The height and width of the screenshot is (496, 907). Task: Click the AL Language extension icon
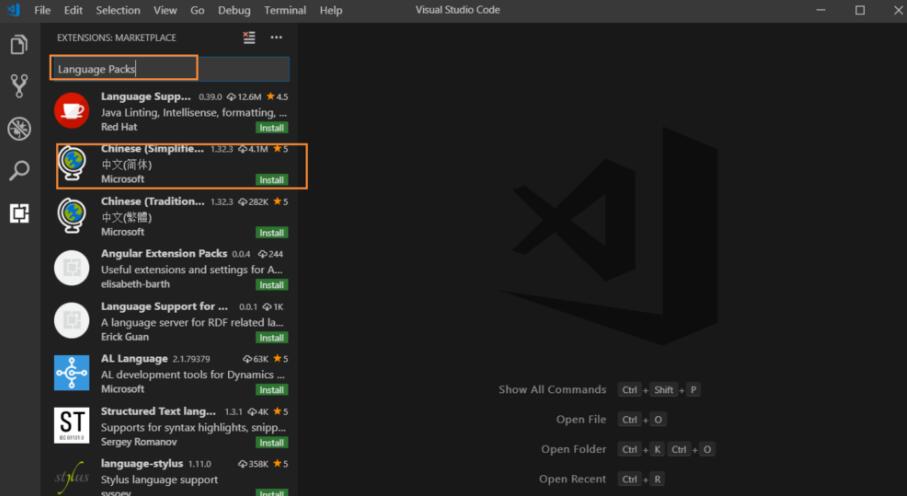point(71,373)
